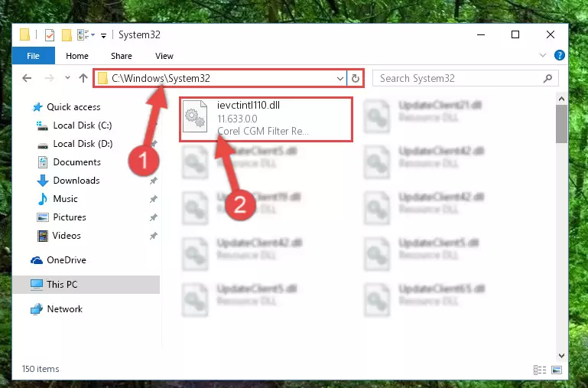Screen dimensions: 588x388
Task: Switch to Details view layout icon
Action: click(540, 370)
